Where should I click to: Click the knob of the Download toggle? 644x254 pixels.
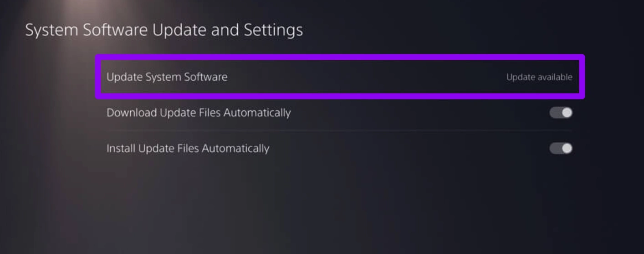click(566, 113)
